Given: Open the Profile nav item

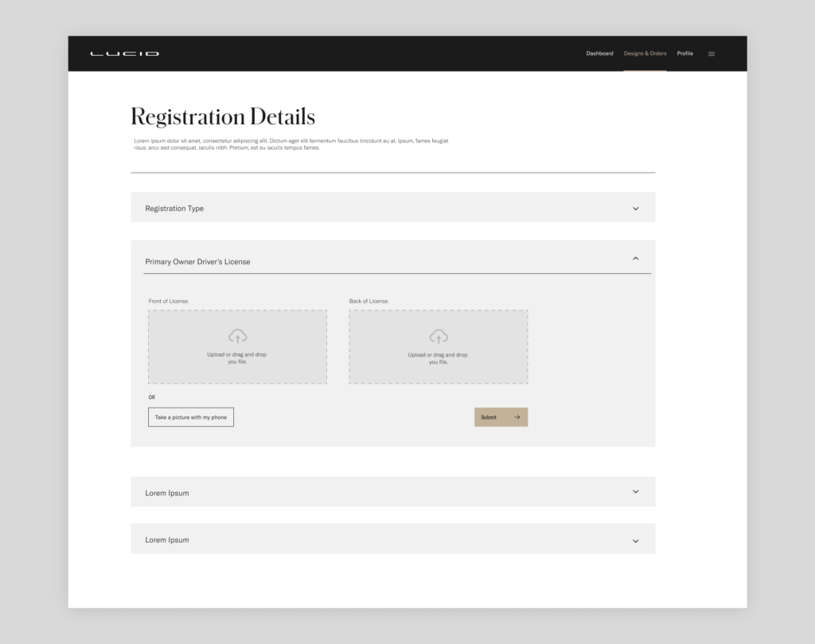Looking at the screenshot, I should (x=684, y=53).
